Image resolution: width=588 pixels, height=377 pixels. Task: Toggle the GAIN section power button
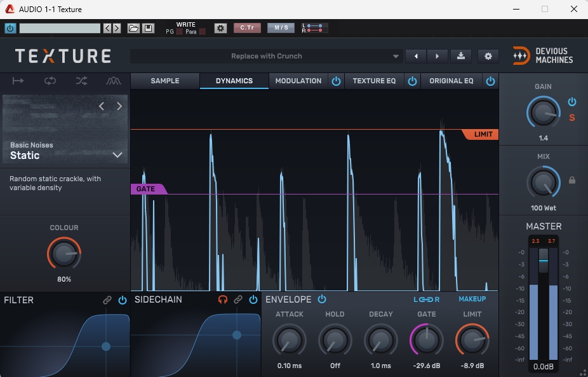point(572,101)
